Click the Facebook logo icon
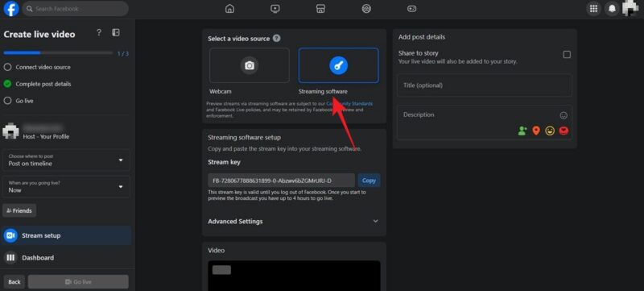Screen dimensions: 644x291 pyautogui.click(x=11, y=9)
